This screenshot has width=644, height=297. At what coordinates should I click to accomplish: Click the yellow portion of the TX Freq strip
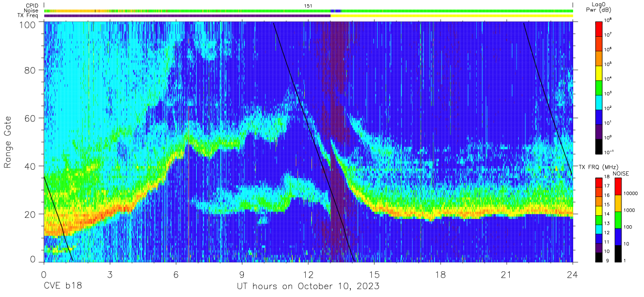[x=452, y=16]
